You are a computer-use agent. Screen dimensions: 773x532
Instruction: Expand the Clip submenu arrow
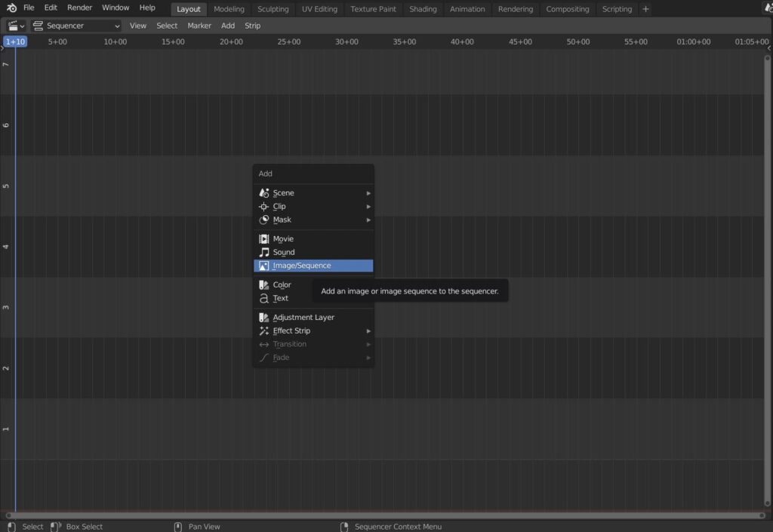coord(368,207)
